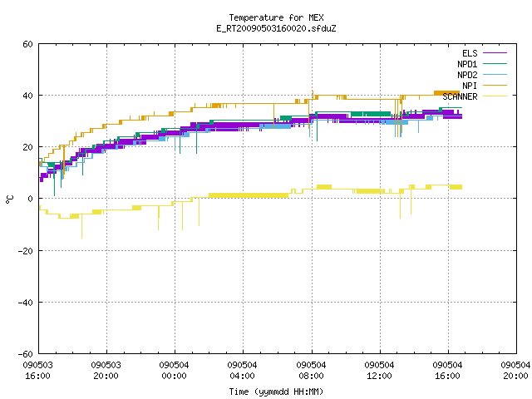Select the NPI legend label

(x=470, y=86)
